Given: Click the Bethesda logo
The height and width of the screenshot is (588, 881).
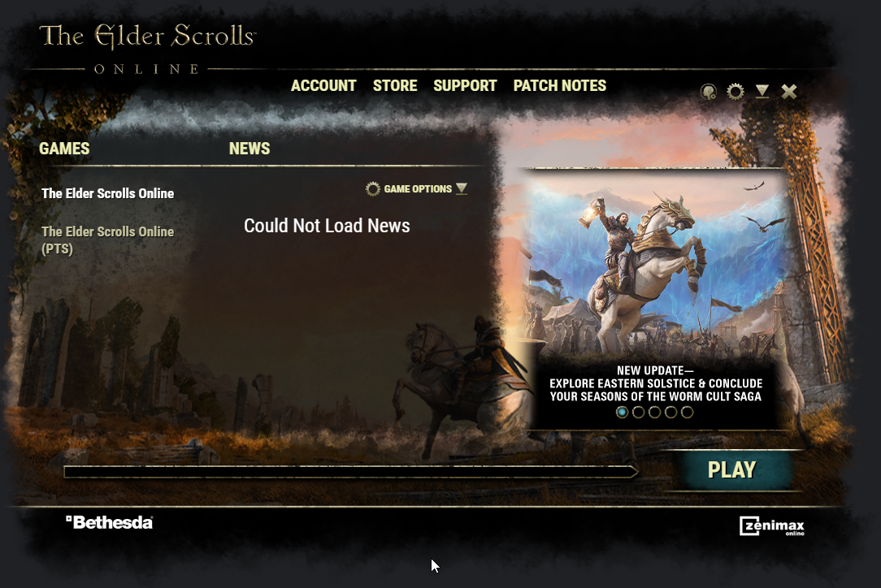Looking at the screenshot, I should click(x=109, y=522).
